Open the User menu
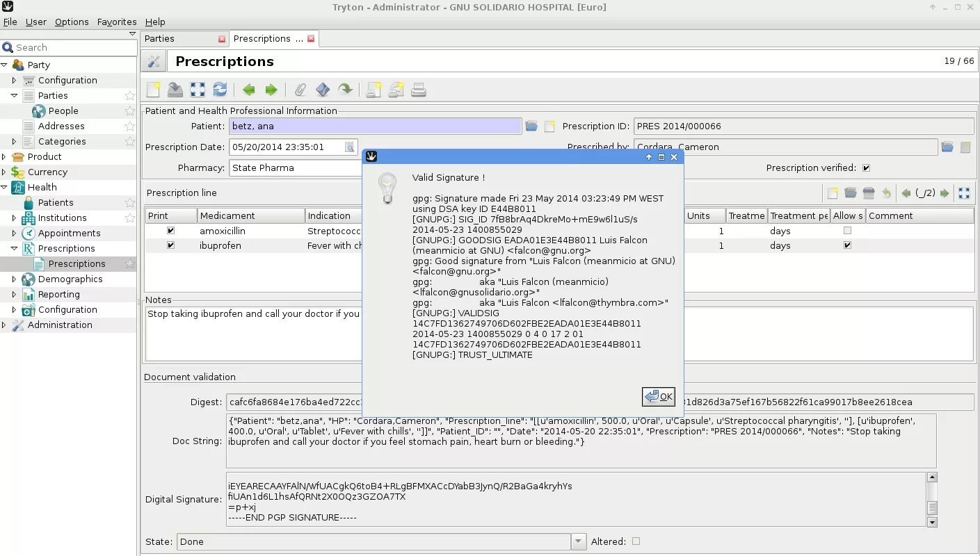Image resolution: width=980 pixels, height=556 pixels. pos(36,22)
